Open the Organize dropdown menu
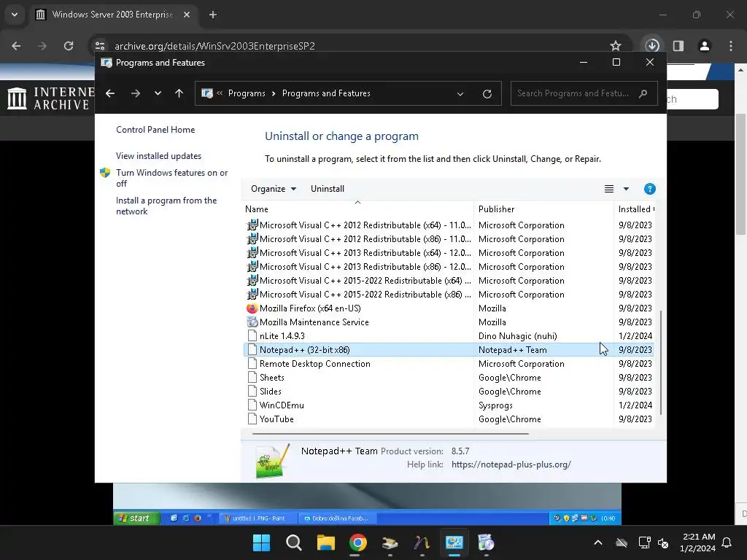747x560 pixels. [x=274, y=189]
